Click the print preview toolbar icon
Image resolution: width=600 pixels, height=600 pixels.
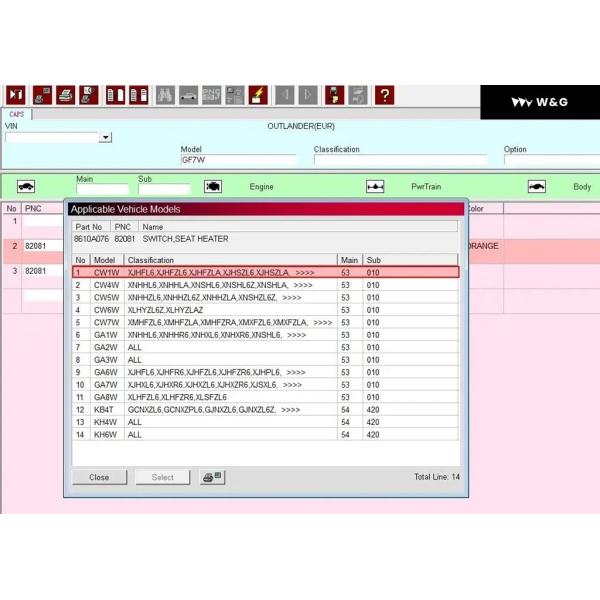89,95
